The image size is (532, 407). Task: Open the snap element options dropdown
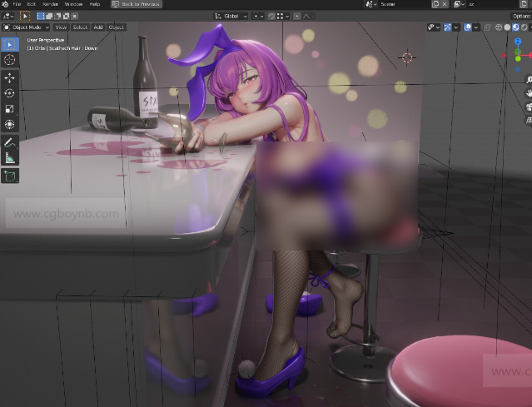(x=283, y=16)
